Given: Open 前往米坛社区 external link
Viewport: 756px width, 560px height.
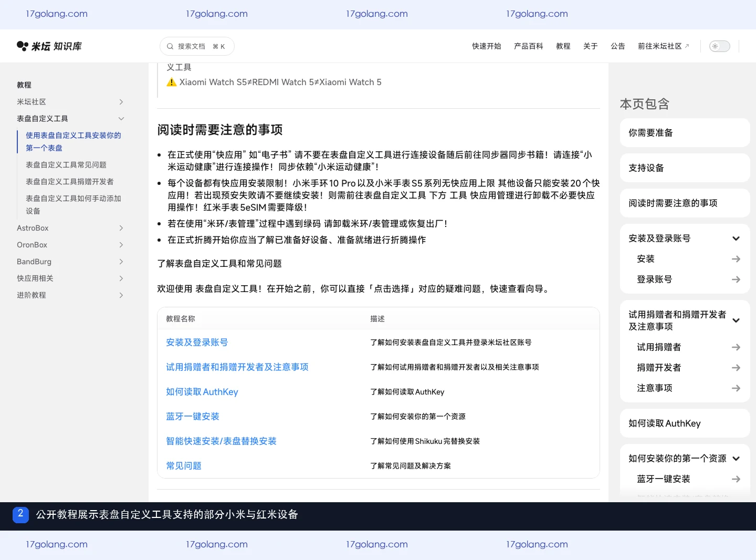Looking at the screenshot, I should click(x=664, y=46).
